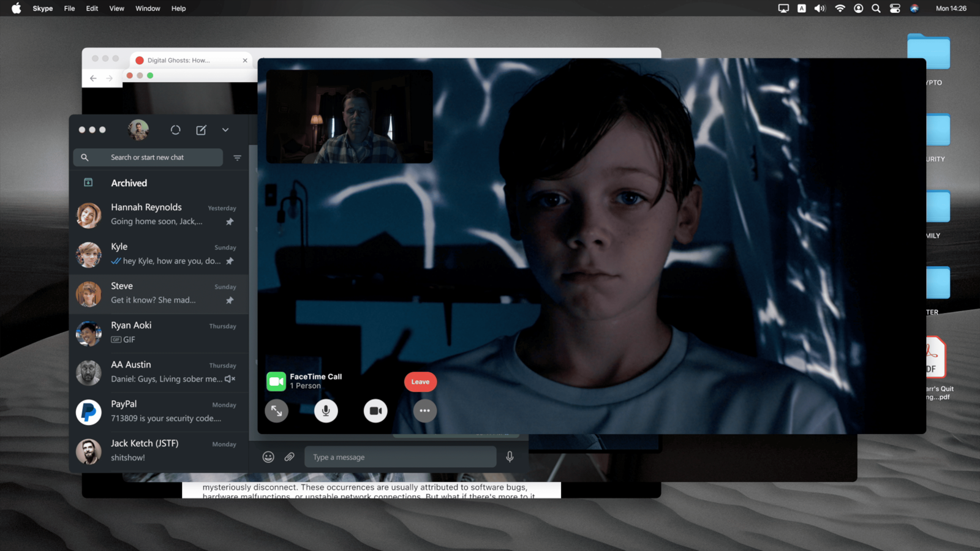Toggle macOS Control Center in menu bar
Image resolution: width=980 pixels, height=551 pixels.
(895, 9)
